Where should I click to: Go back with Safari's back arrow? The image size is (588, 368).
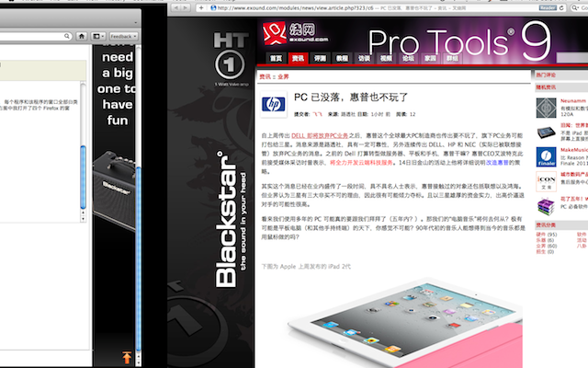tap(175, 8)
